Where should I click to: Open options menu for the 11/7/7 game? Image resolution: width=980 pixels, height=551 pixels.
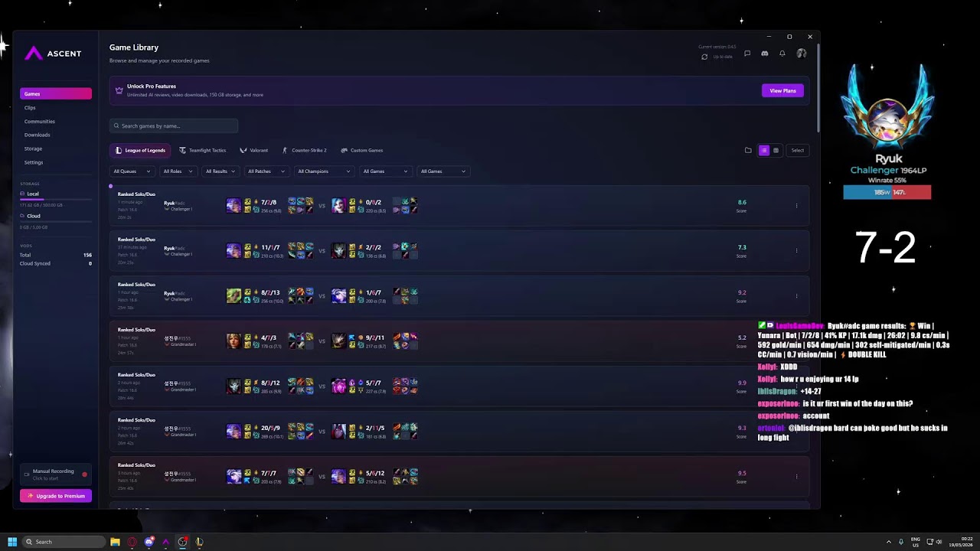[796, 250]
